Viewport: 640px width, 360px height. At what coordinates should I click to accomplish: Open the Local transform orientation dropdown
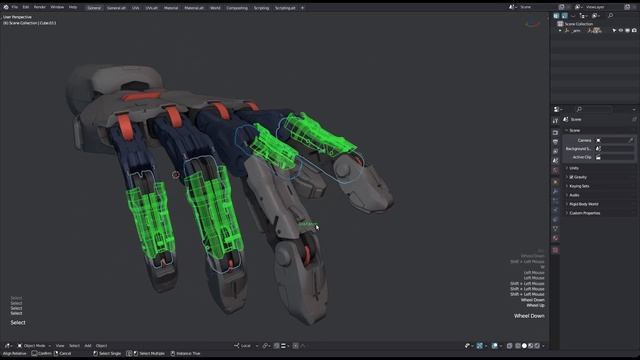(246, 346)
